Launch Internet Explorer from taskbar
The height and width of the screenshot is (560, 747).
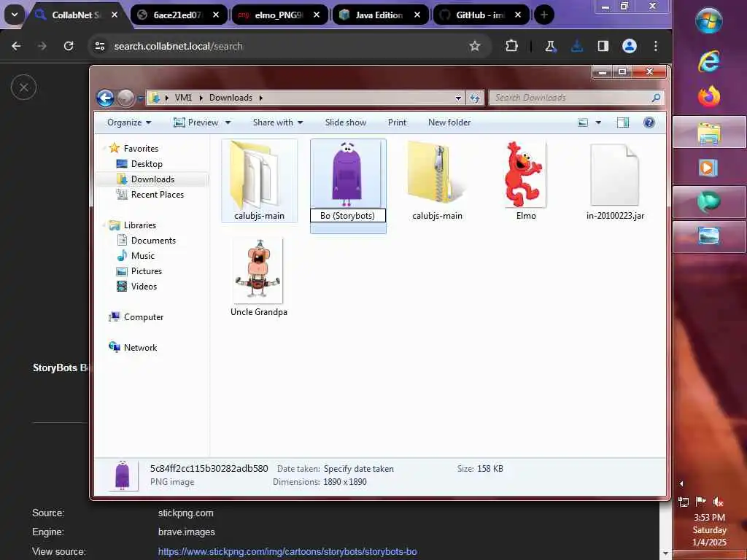point(708,61)
